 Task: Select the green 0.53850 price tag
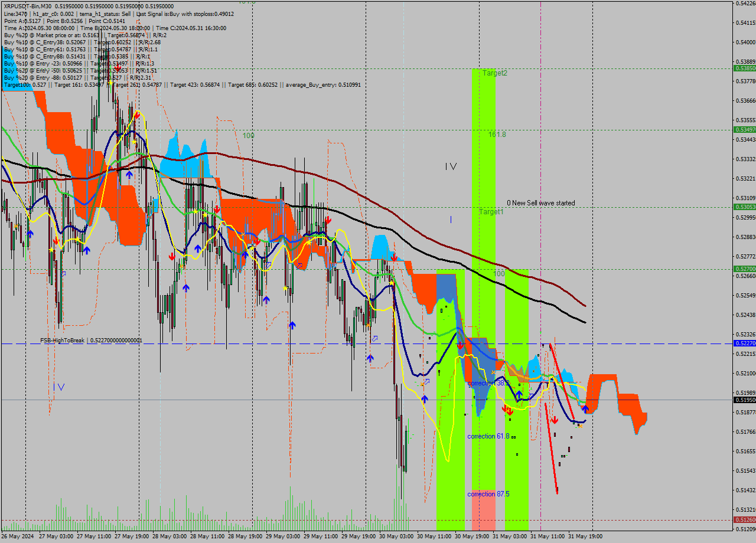tap(744, 68)
